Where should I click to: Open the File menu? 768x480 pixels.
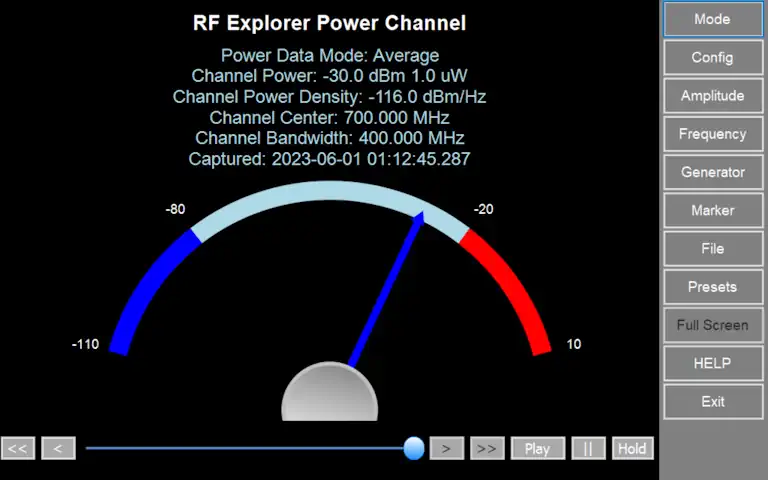coord(712,248)
